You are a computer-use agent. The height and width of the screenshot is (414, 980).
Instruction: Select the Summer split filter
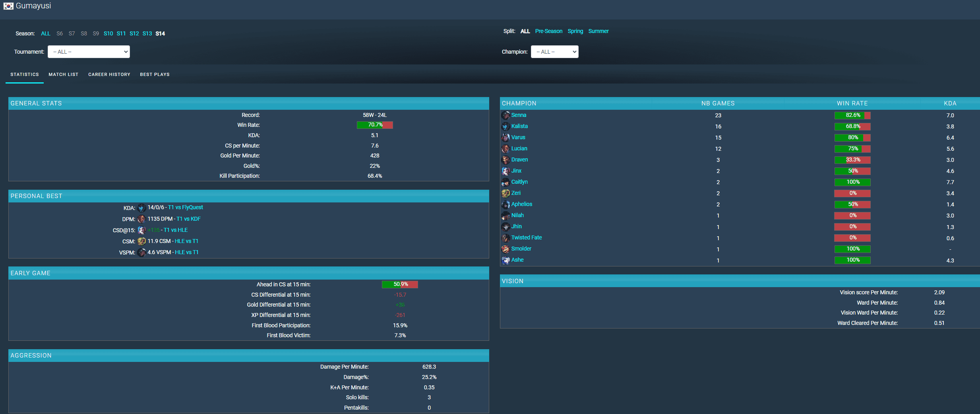[598, 31]
